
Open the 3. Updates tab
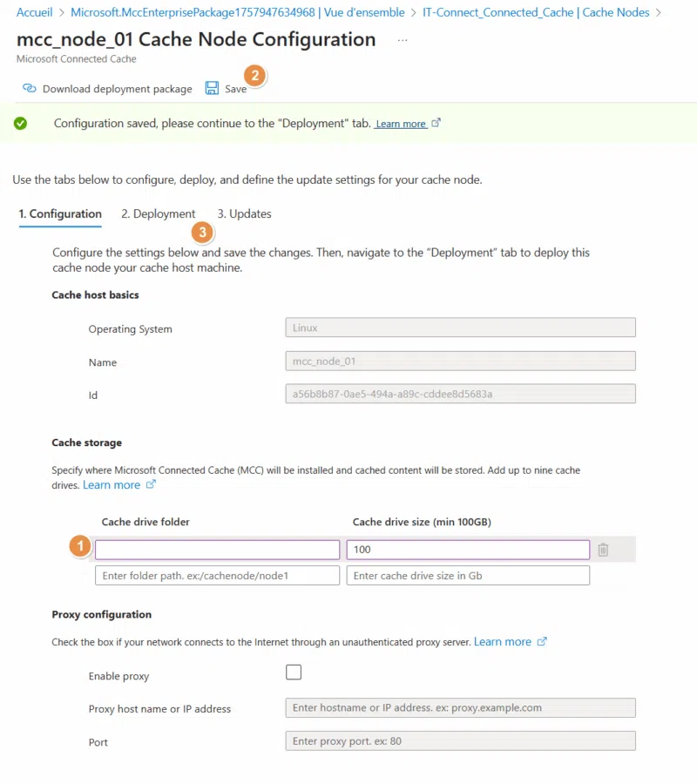click(244, 214)
